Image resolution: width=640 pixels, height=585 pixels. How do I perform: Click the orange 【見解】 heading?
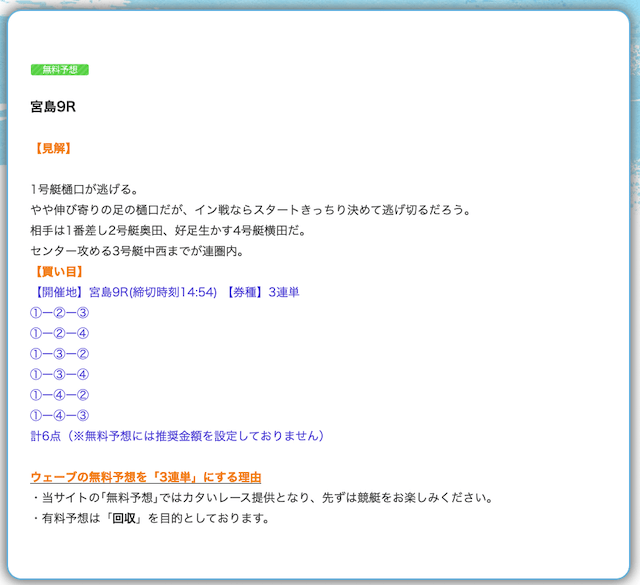point(53,148)
